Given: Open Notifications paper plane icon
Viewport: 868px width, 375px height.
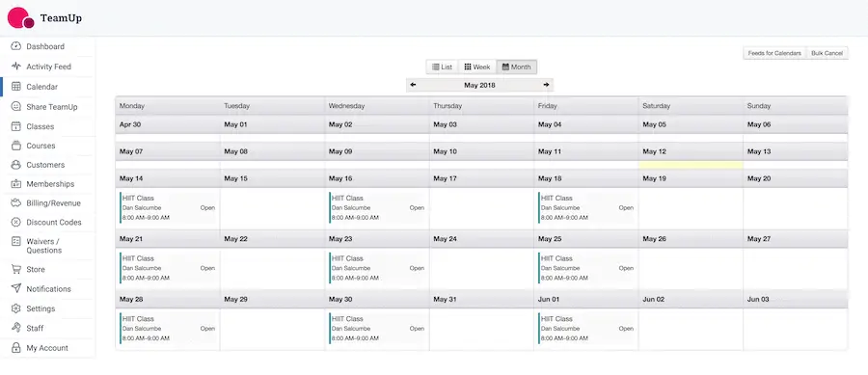Looking at the screenshot, I should 16,288.
